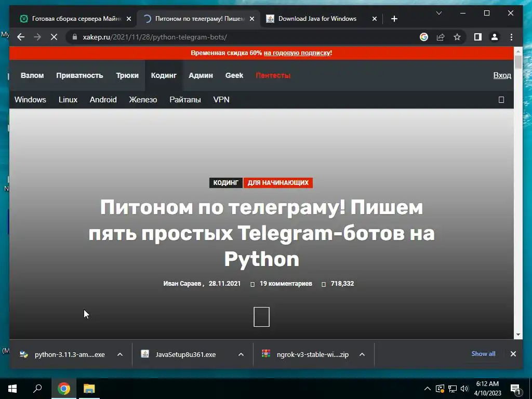Screen dimensions: 532x399
Task: Open Chrome side panel
Action: [x=478, y=37]
